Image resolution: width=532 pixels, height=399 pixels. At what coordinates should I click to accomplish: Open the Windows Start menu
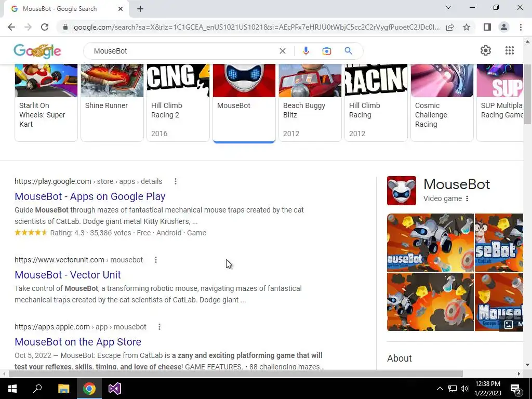coord(12,389)
